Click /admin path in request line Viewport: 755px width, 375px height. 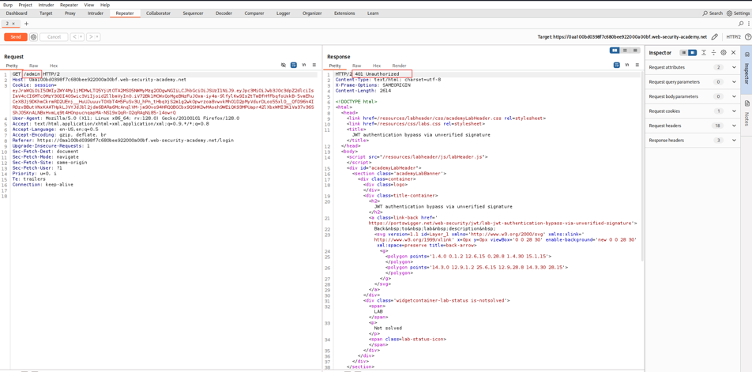point(32,74)
